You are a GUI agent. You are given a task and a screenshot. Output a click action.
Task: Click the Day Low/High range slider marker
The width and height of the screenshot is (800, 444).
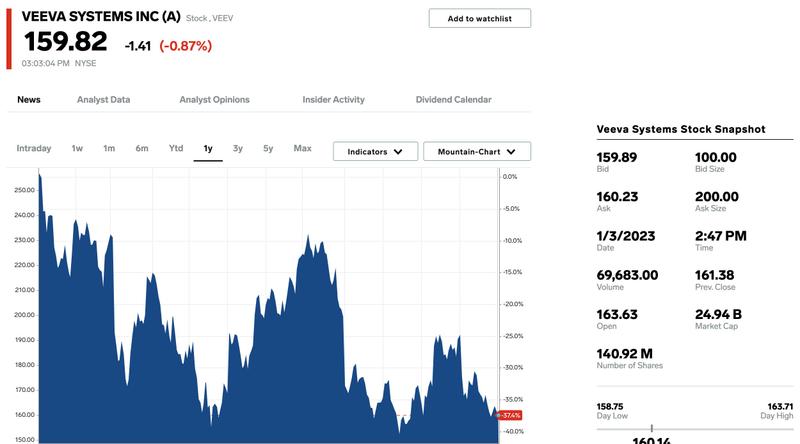652,428
